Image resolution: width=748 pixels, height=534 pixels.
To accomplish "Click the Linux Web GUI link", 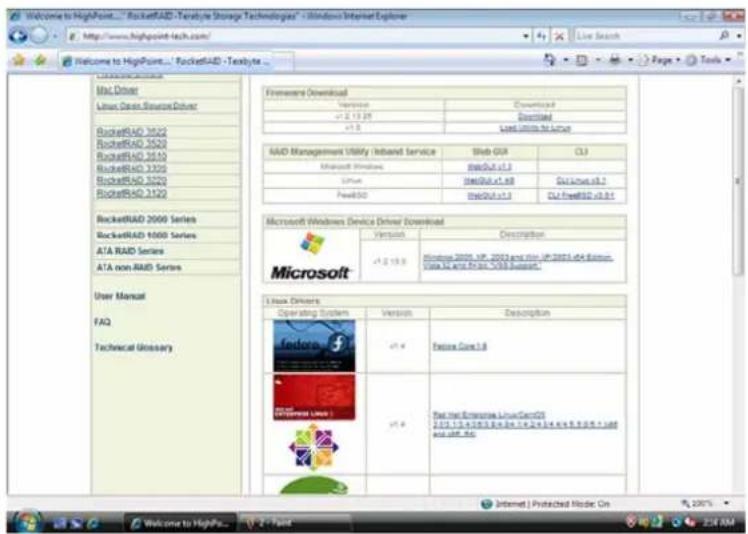I will [x=489, y=181].
